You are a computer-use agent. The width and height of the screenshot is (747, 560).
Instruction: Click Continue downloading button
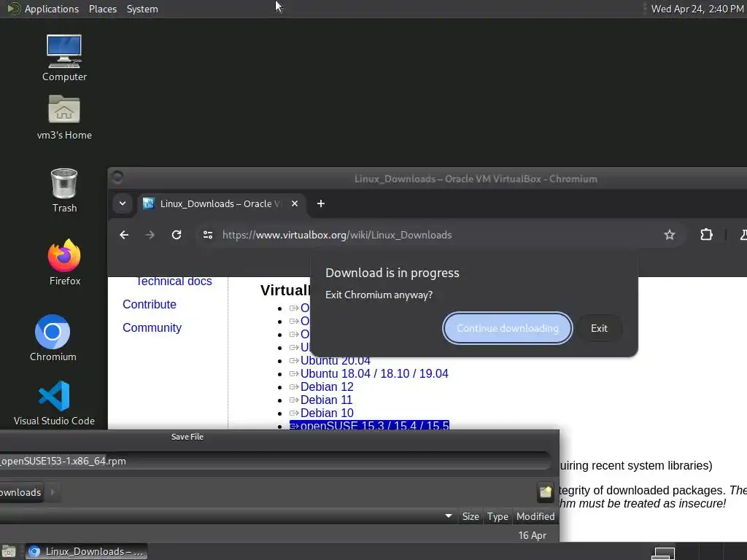click(508, 328)
